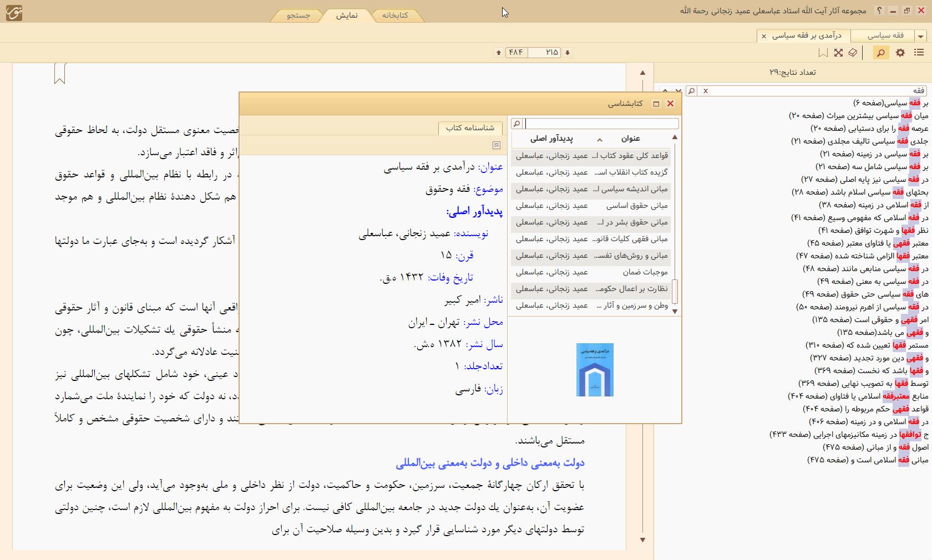
Task: Click the search field in the کتابشناسی dialog
Action: tap(601, 124)
